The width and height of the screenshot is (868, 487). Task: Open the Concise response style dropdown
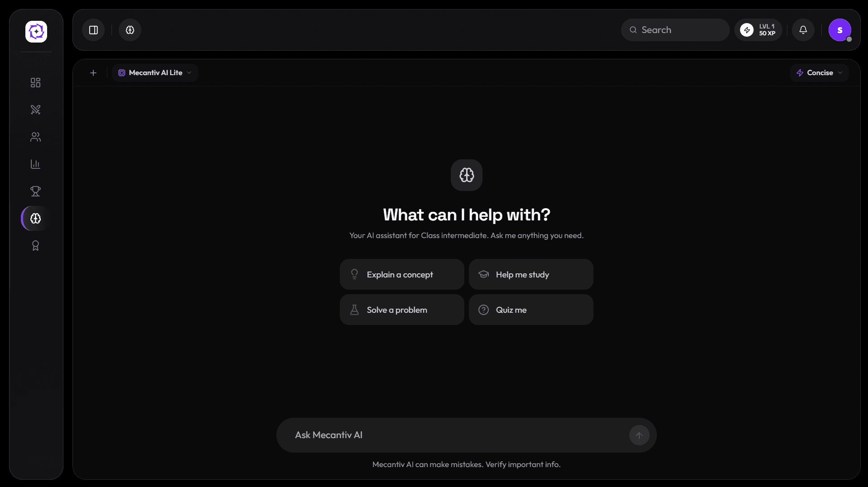point(819,73)
